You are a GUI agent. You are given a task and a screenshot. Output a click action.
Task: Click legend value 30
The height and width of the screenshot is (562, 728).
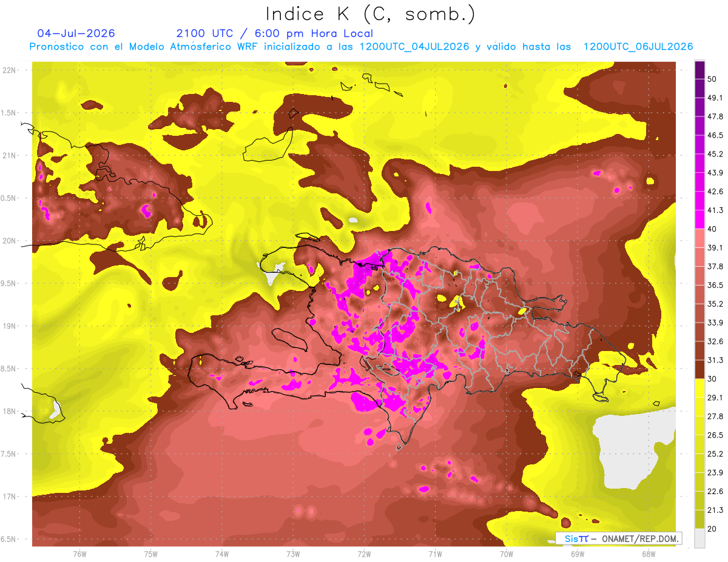click(712, 379)
